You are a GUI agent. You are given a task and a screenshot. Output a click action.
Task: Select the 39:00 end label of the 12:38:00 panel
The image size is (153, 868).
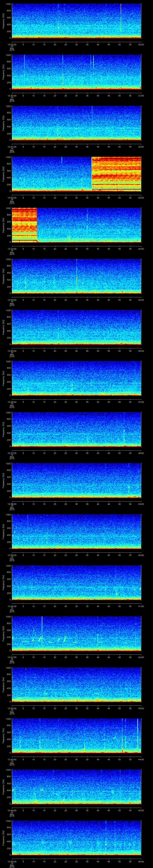pyautogui.click(x=141, y=504)
